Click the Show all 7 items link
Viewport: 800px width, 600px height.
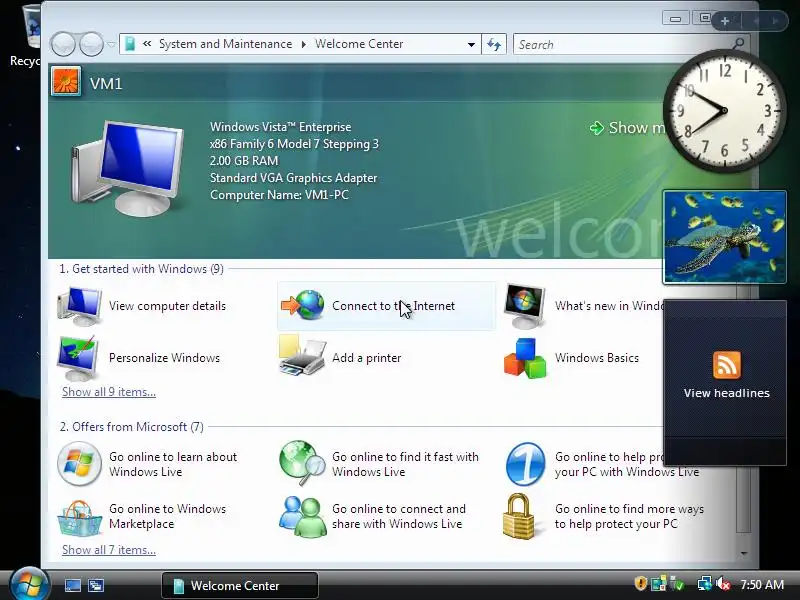pyautogui.click(x=109, y=550)
